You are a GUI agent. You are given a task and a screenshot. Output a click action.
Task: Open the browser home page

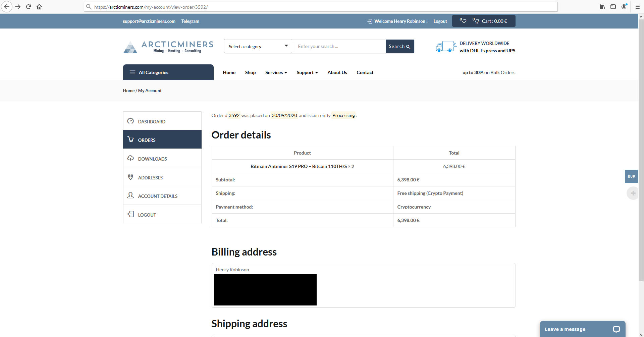pos(39,7)
